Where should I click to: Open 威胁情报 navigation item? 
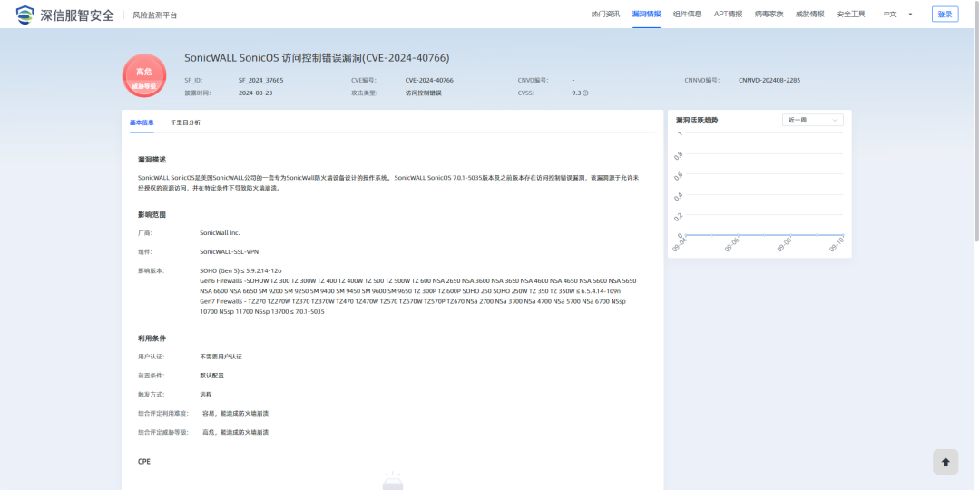[x=810, y=14]
